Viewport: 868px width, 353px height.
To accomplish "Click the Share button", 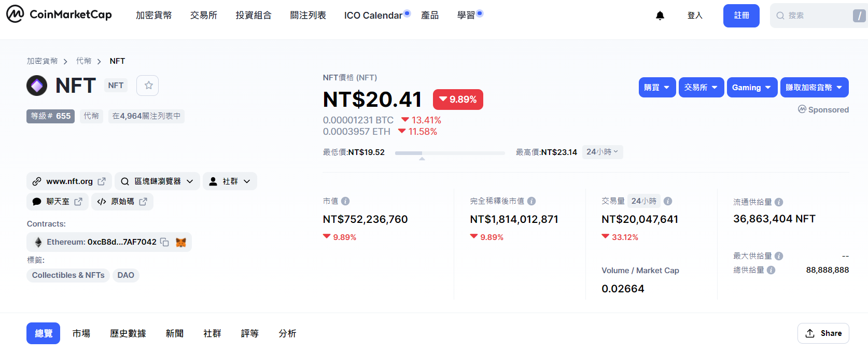I will [x=823, y=333].
